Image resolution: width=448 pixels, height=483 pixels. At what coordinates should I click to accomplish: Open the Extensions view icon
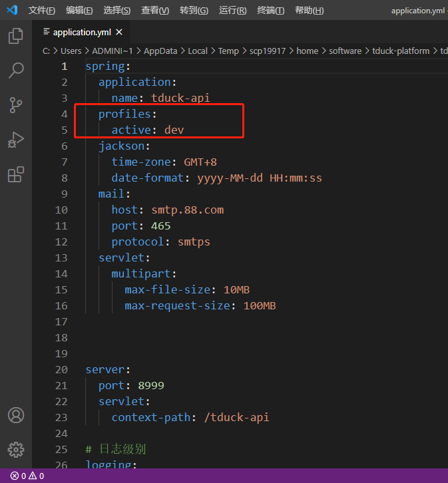click(15, 174)
